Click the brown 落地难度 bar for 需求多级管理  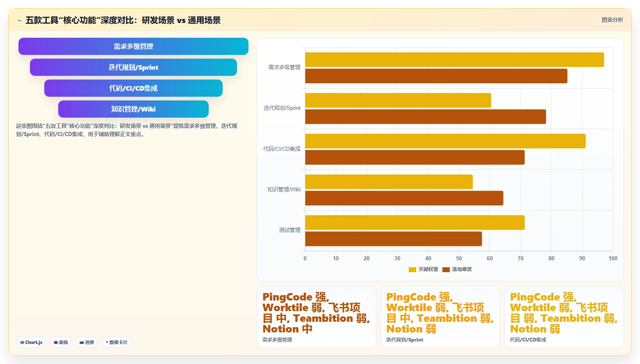(x=436, y=76)
